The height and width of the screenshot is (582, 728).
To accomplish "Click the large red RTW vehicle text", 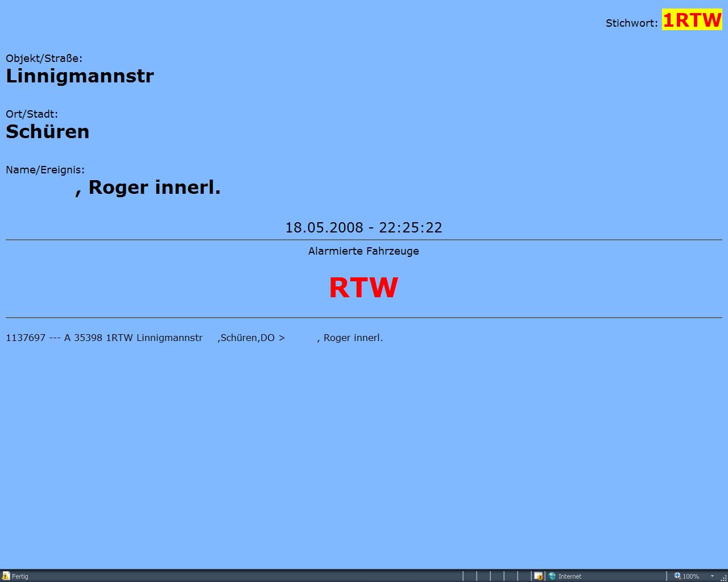I will pos(363,288).
